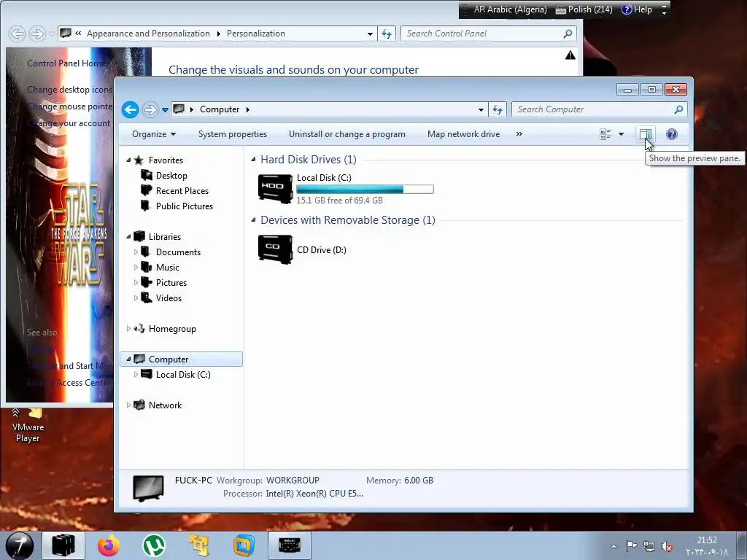Select the Music library
747x560 pixels.
[167, 268]
